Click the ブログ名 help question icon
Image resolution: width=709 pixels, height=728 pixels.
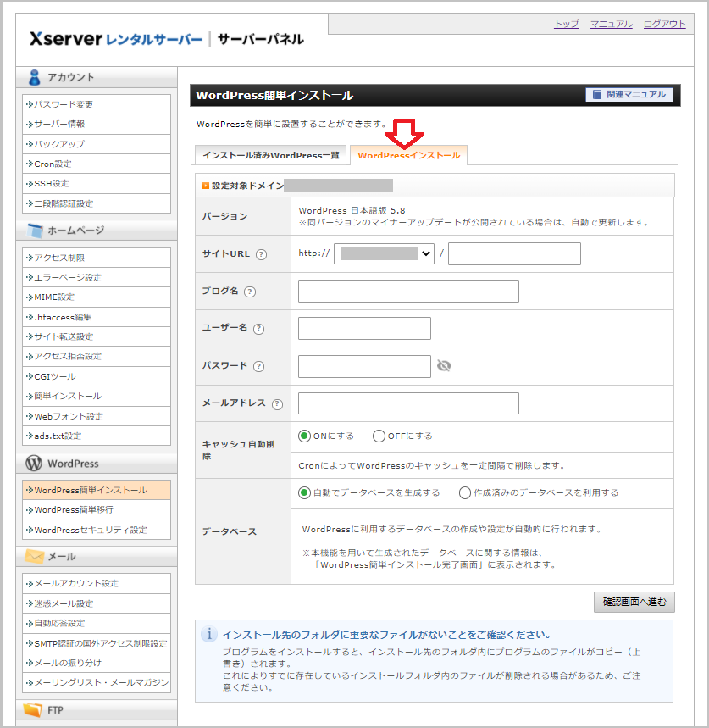click(x=250, y=292)
